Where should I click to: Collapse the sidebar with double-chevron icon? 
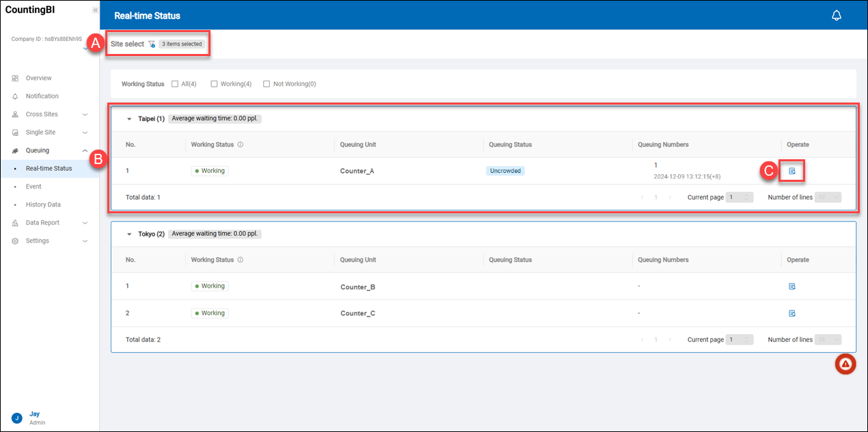click(x=95, y=10)
